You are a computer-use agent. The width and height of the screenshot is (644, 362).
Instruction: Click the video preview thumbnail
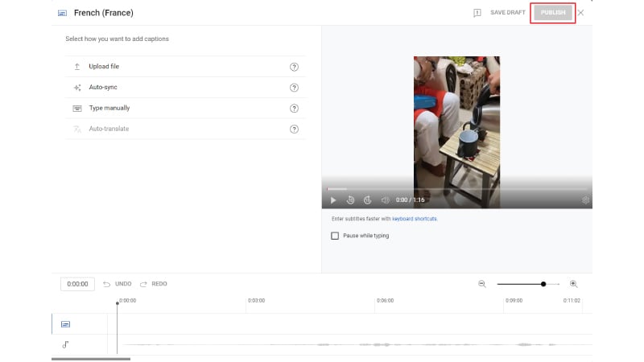point(456,132)
